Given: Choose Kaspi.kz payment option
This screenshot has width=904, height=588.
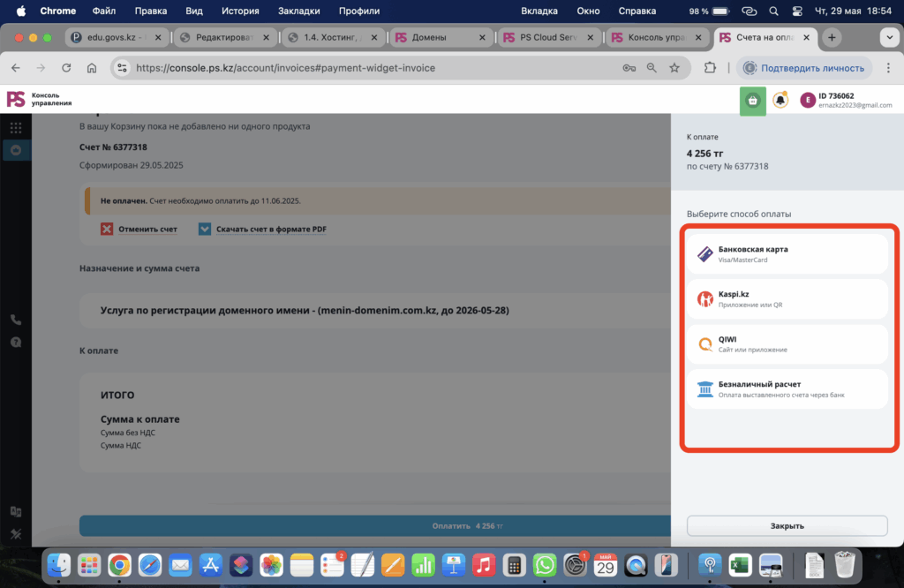Looking at the screenshot, I should coord(787,299).
